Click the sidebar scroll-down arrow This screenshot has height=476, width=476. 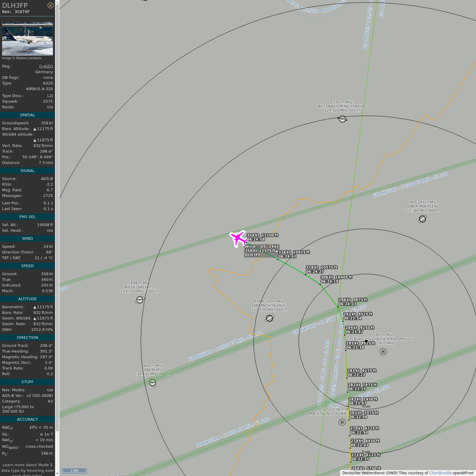click(x=57, y=473)
